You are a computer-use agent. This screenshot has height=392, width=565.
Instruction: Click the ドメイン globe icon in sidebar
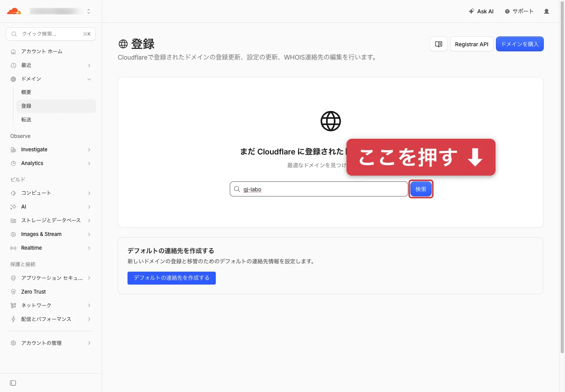[13, 79]
